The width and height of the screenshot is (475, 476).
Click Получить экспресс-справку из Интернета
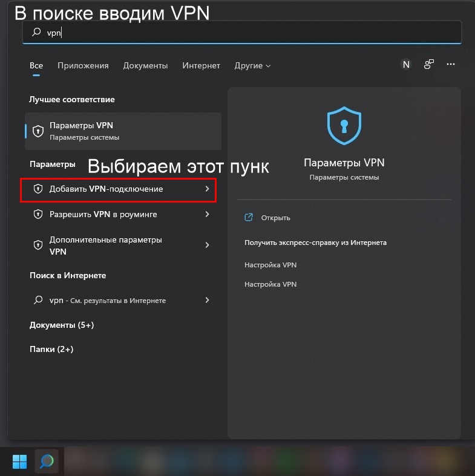(315, 243)
